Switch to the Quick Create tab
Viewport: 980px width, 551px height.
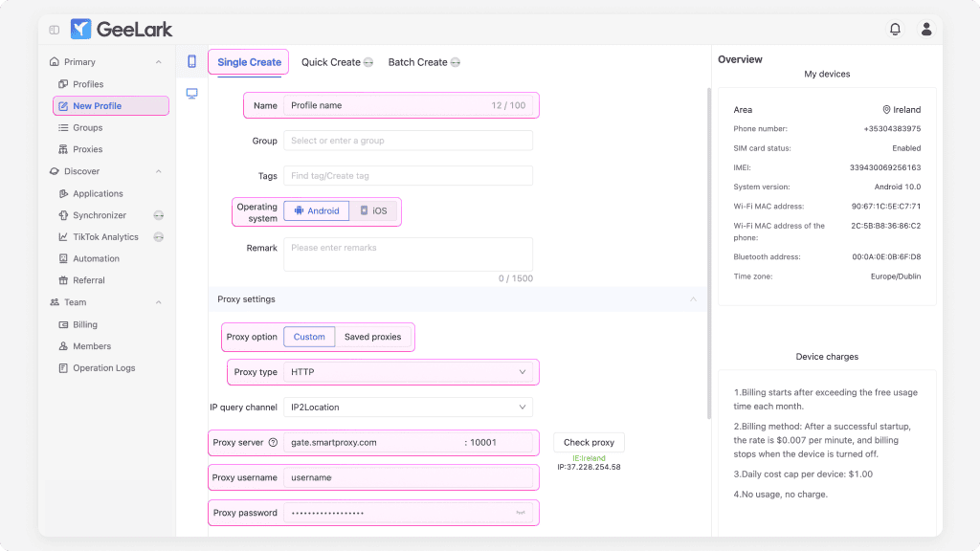[331, 62]
